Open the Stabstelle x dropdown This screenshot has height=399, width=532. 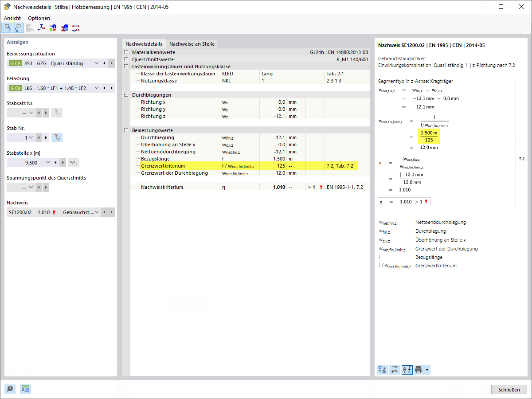click(48, 163)
